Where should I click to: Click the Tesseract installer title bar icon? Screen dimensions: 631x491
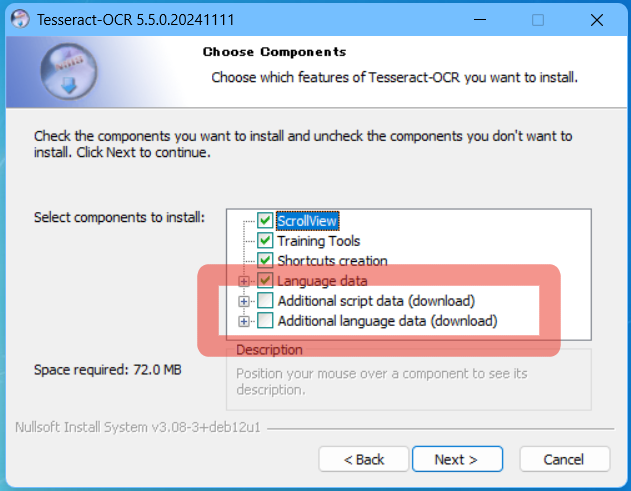[x=17, y=19]
